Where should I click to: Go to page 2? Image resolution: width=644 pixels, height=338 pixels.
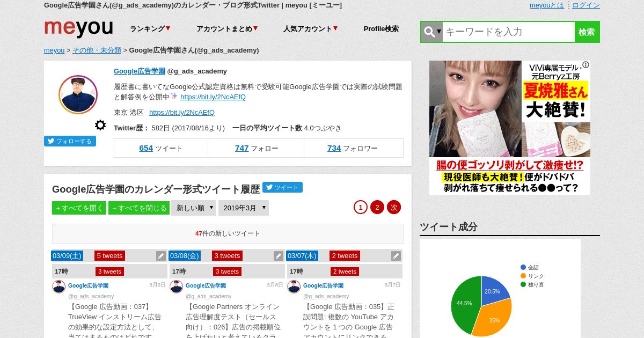coord(377,207)
